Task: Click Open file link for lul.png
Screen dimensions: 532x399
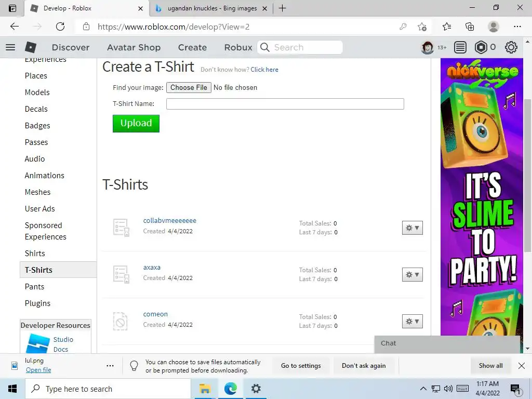Action: (x=38, y=370)
